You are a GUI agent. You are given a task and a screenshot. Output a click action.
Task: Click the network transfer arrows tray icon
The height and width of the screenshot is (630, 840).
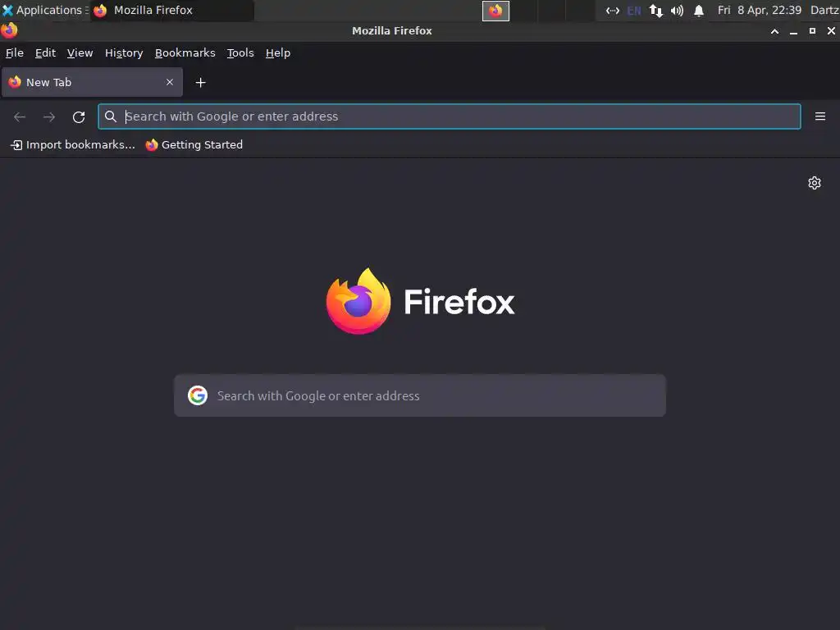(655, 11)
